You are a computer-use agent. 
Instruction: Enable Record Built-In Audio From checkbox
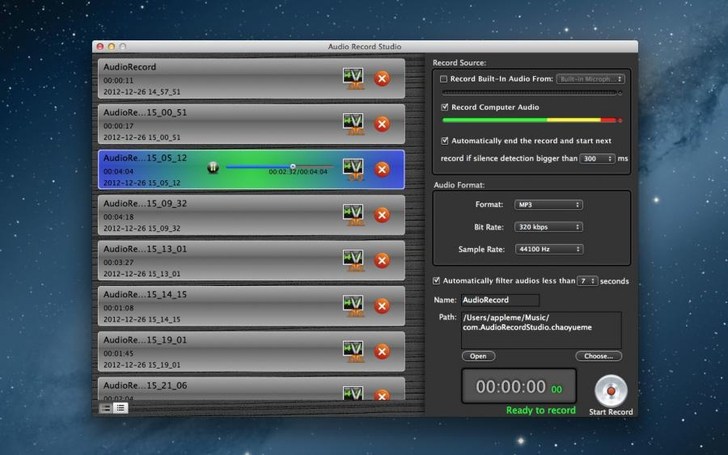[x=445, y=78]
